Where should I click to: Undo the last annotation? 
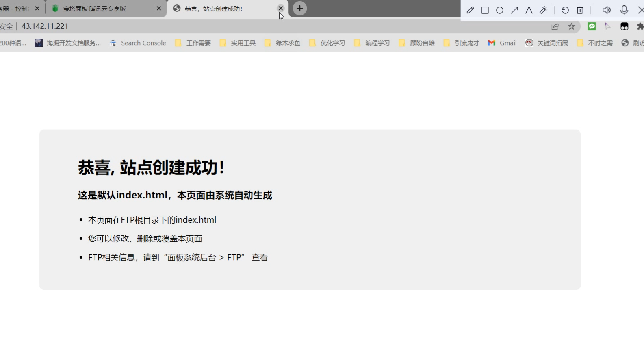tap(565, 10)
